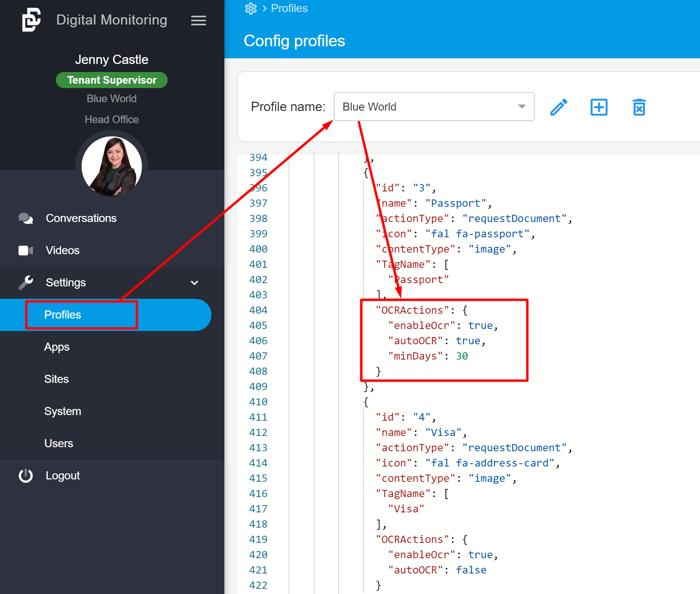Collapse the Settings menu chevron
Screen dimensions: 700x594
tap(195, 283)
